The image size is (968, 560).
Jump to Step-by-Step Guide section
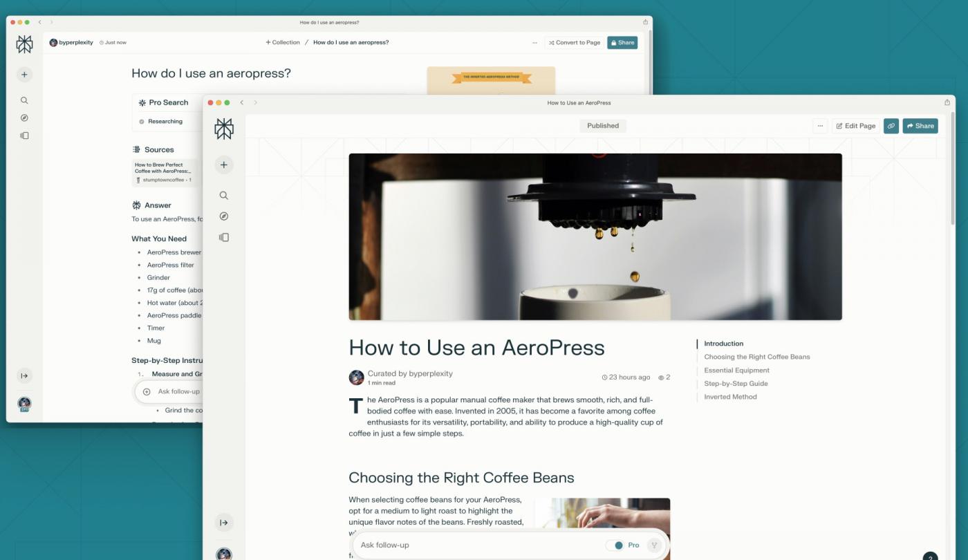[736, 384]
